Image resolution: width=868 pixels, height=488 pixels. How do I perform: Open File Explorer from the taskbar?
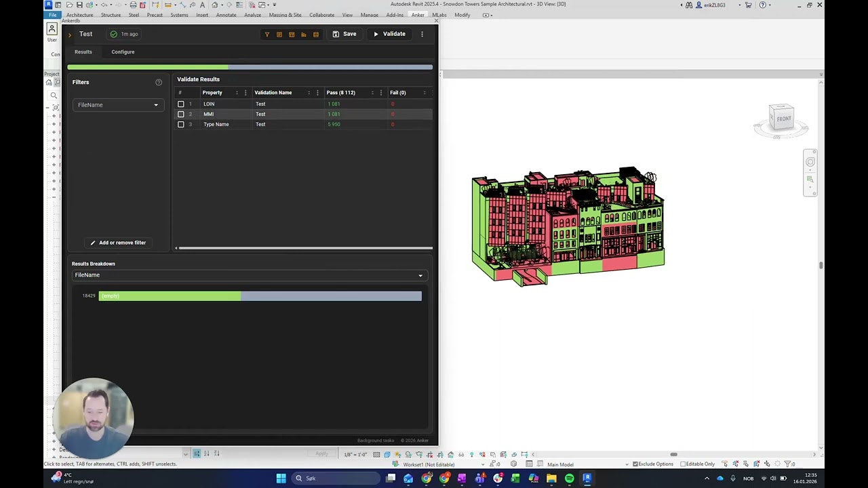coord(551,479)
